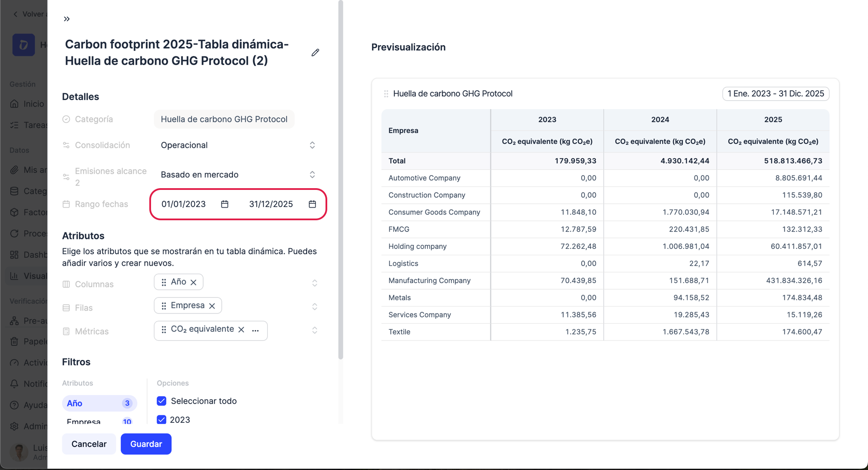Open calendar for end date 31/12/2025
Image resolution: width=868 pixels, height=470 pixels.
pyautogui.click(x=312, y=204)
